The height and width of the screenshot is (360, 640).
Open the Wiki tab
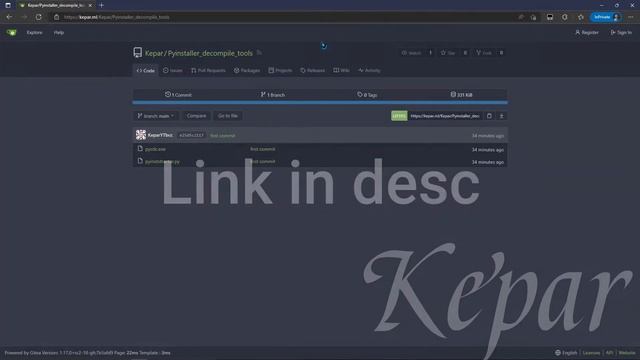point(341,71)
